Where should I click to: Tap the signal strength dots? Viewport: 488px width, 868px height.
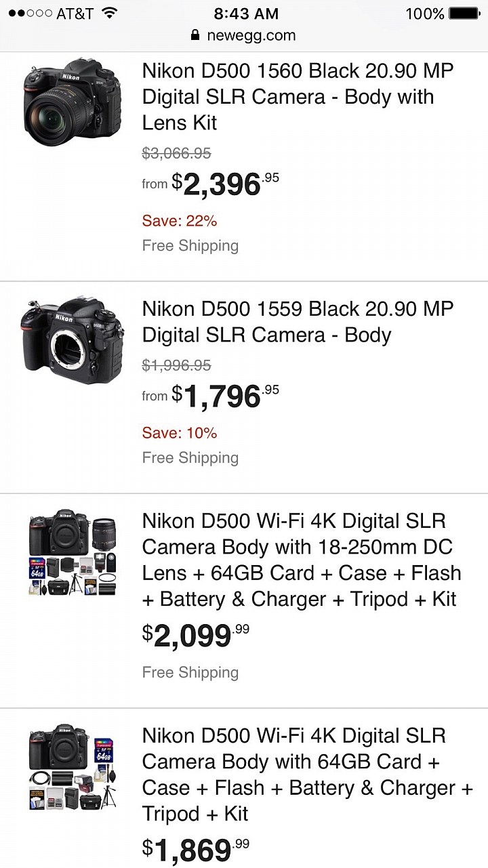pos(30,14)
